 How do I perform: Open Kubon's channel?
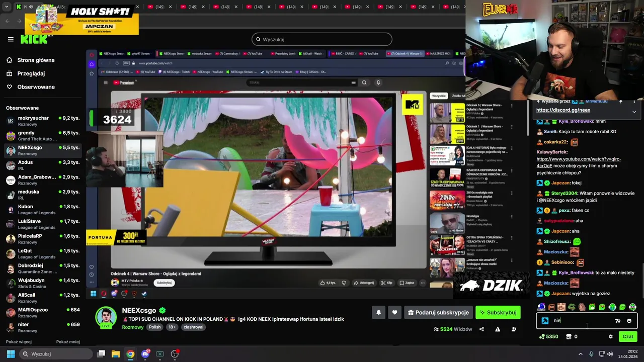coord(43,209)
